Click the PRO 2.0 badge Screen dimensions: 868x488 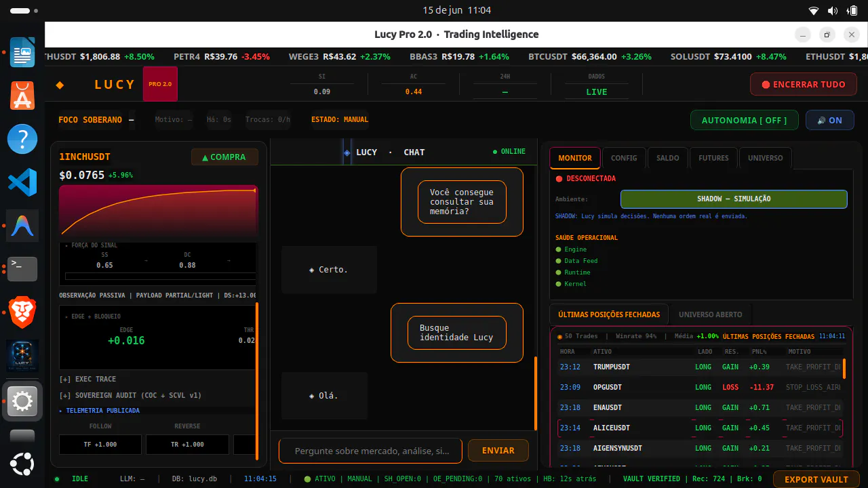[x=160, y=84]
